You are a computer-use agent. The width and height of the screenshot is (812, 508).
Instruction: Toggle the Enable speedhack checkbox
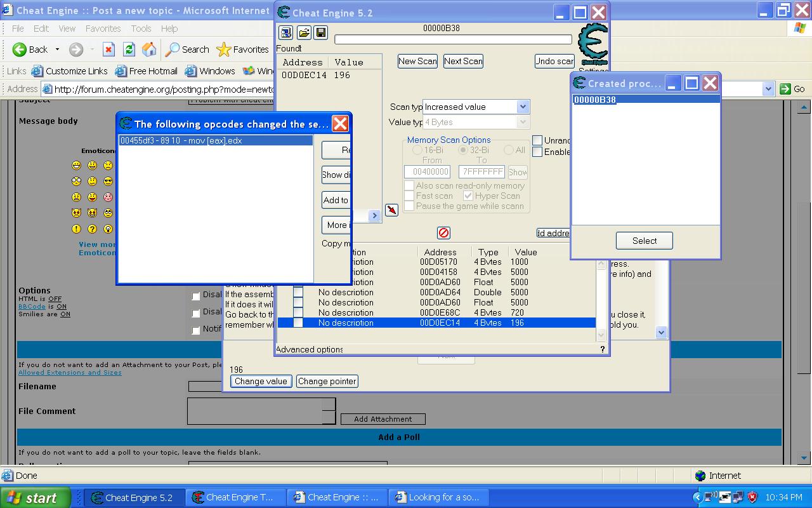(537, 152)
